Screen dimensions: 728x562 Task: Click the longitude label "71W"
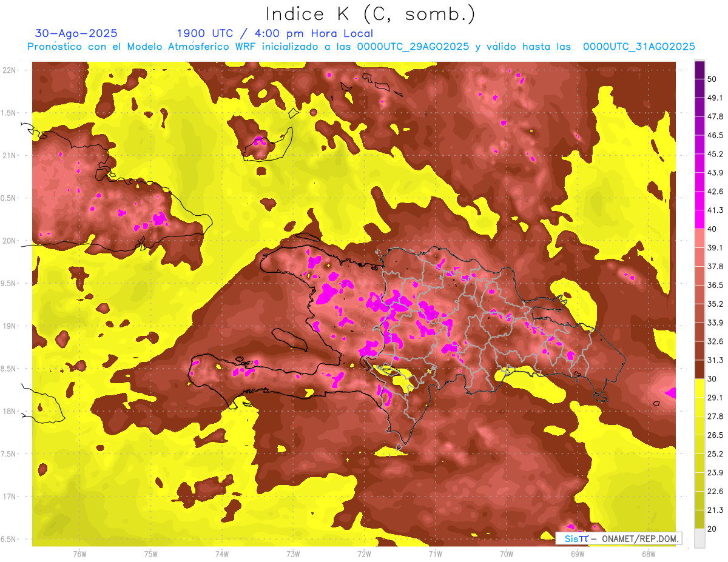click(x=435, y=554)
